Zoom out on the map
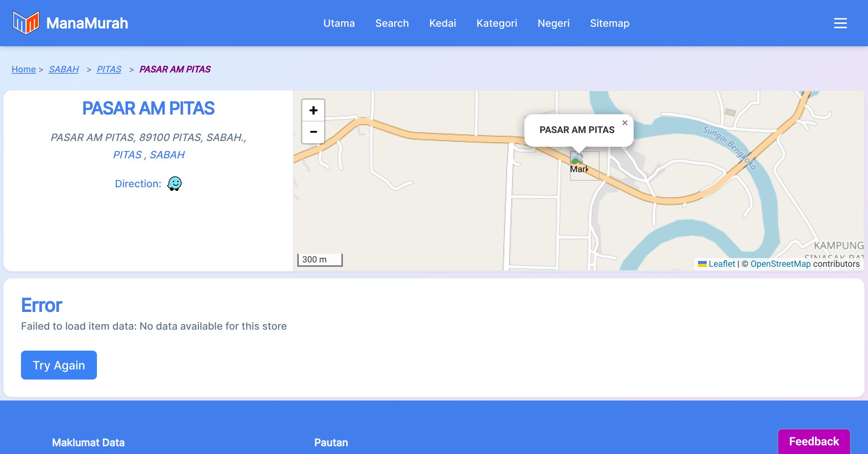The image size is (868, 454). 313,132
